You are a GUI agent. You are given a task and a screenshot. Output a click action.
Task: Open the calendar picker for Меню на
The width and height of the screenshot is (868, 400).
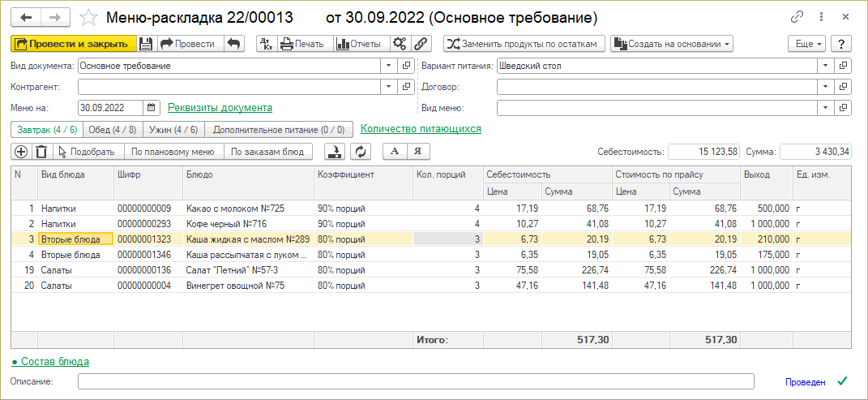(152, 107)
